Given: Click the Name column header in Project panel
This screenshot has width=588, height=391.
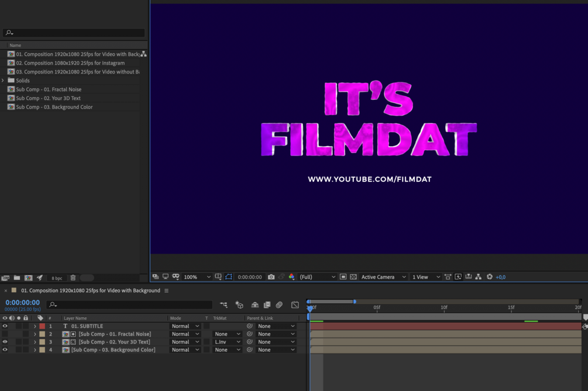Looking at the screenshot, I should pos(15,46).
